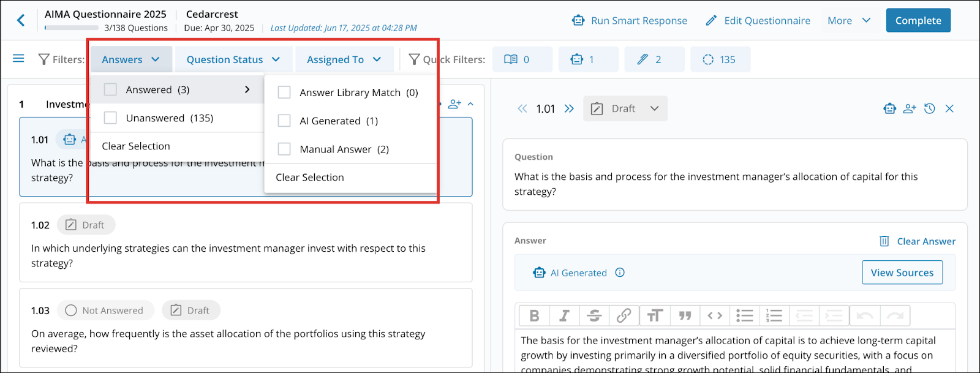The image size is (980, 373).
Task: Open the Question Status filter dropdown
Action: pyautogui.click(x=233, y=59)
